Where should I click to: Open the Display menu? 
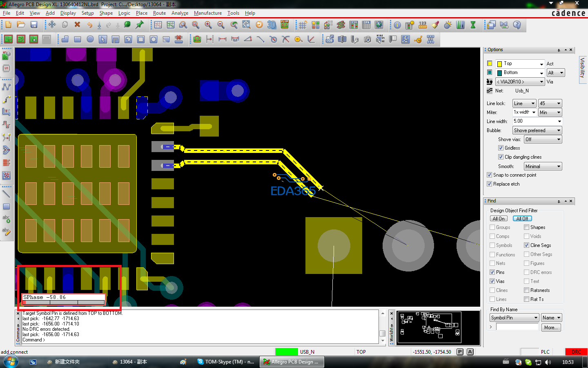coord(68,13)
